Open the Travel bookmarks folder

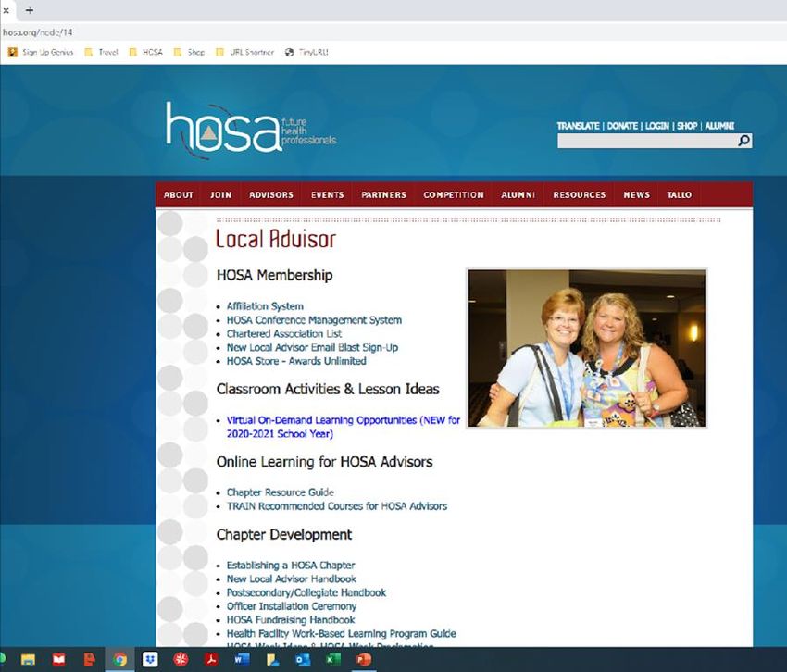tap(102, 52)
